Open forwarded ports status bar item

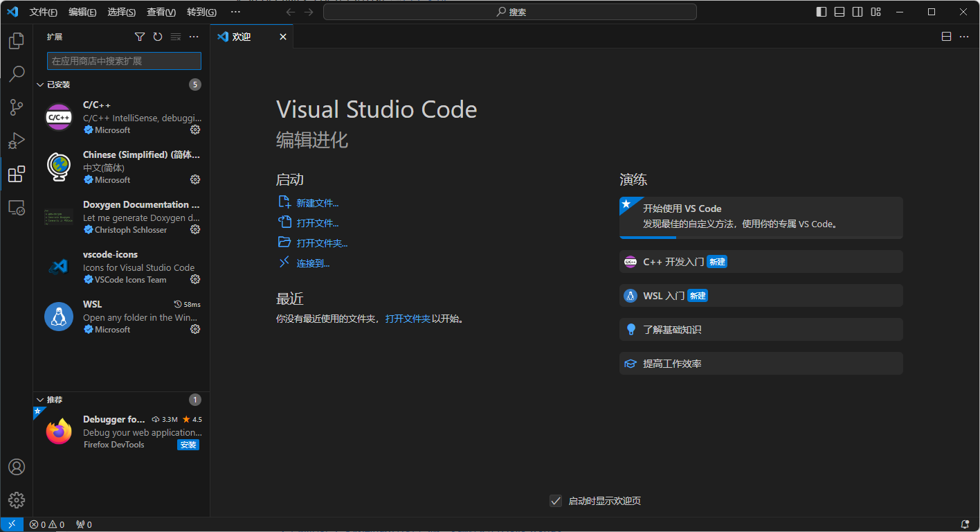pos(84,524)
